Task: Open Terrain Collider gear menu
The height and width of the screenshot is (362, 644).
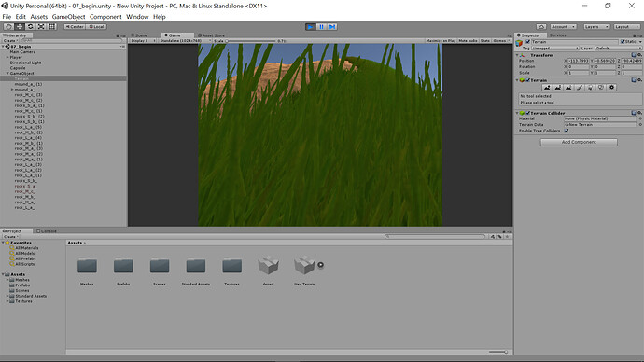Action: [639, 113]
